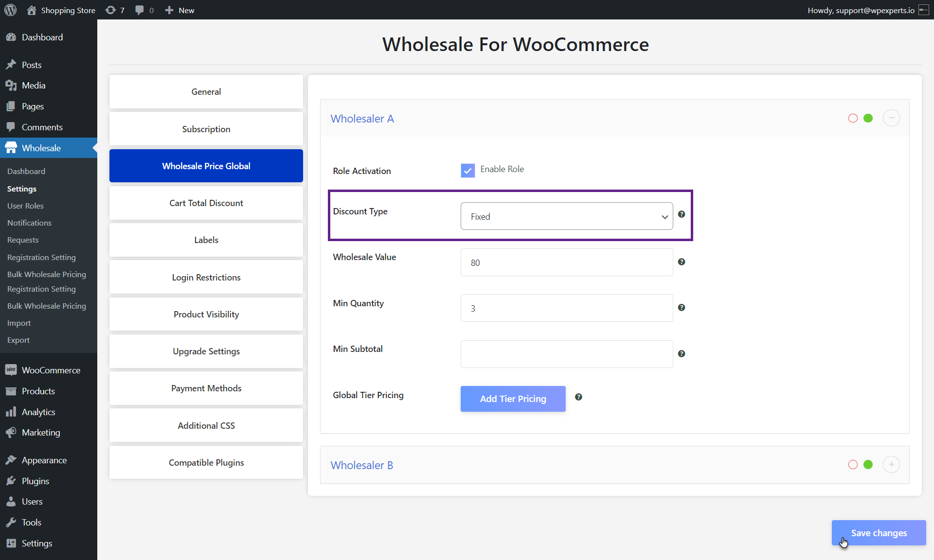934x560 pixels.
Task: Open the Import submenu link
Action: (19, 323)
